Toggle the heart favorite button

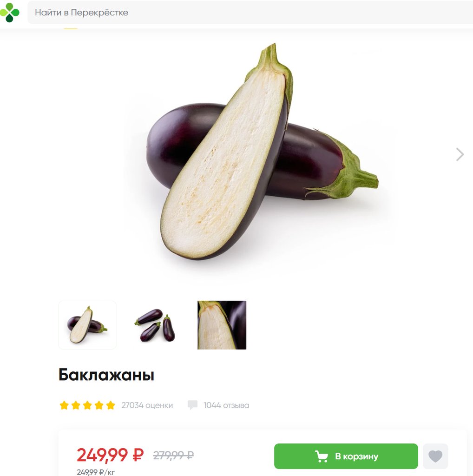tap(435, 456)
